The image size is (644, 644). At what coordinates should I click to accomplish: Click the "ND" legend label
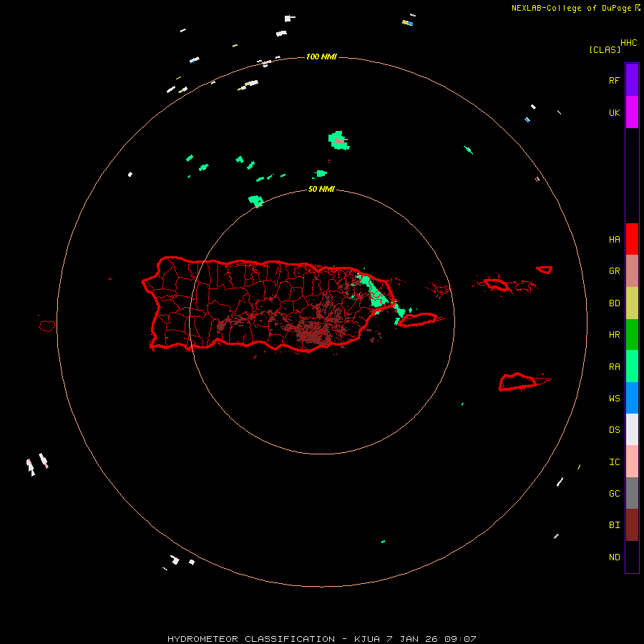614,557
